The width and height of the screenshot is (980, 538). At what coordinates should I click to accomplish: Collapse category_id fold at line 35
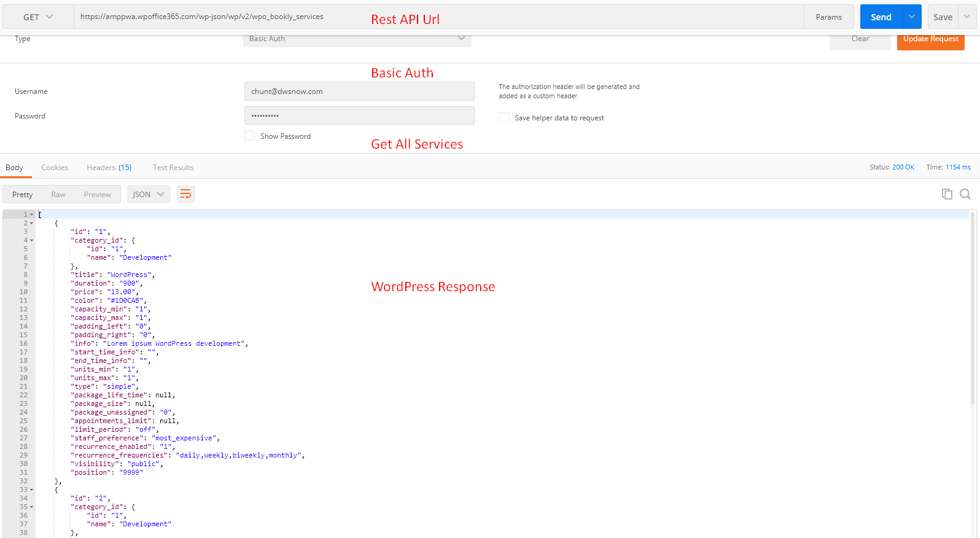pos(31,507)
